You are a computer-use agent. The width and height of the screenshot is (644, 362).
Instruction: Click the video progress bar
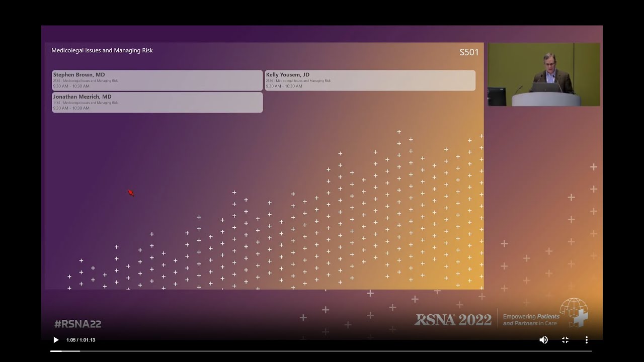pyautogui.click(x=321, y=351)
